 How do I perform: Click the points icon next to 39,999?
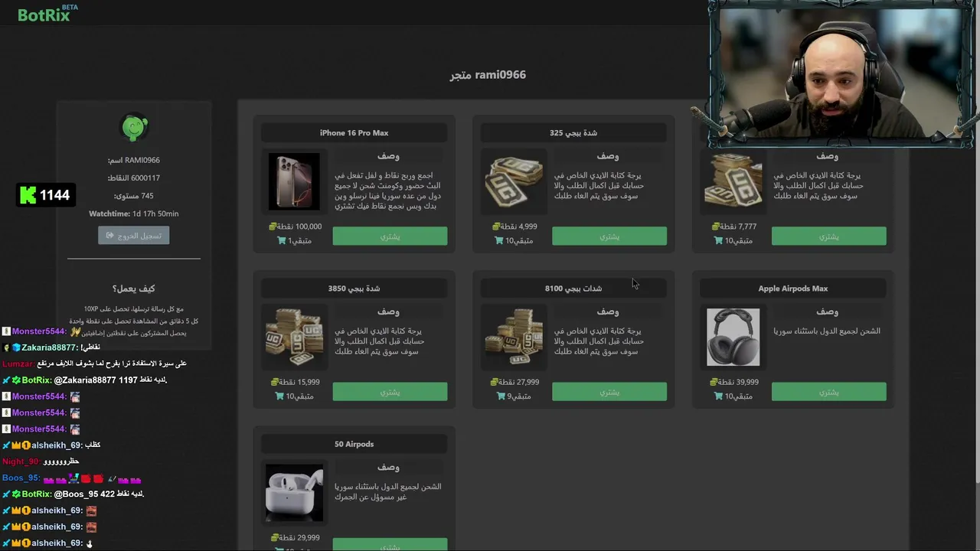tap(714, 382)
